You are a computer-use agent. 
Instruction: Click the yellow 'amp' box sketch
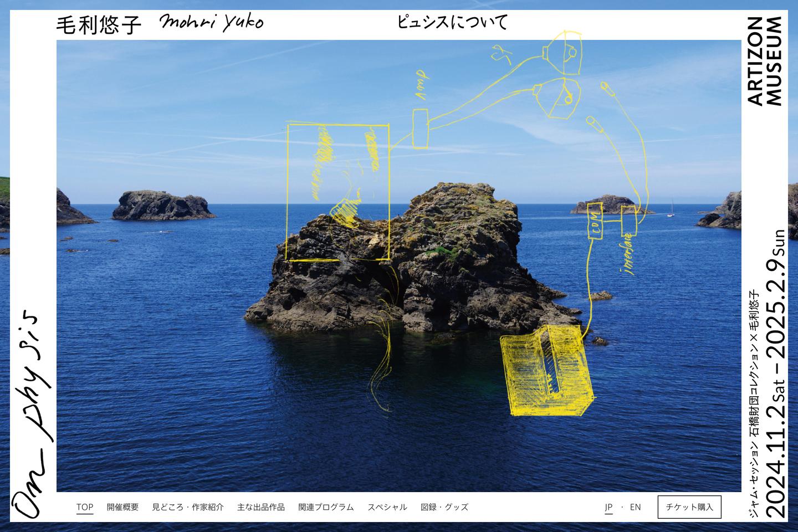420,129
